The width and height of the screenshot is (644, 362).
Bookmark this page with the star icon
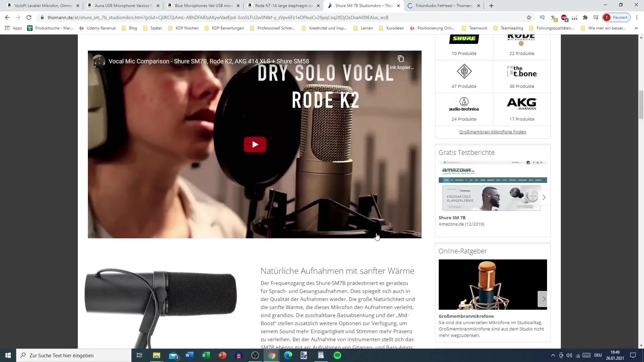point(529,17)
